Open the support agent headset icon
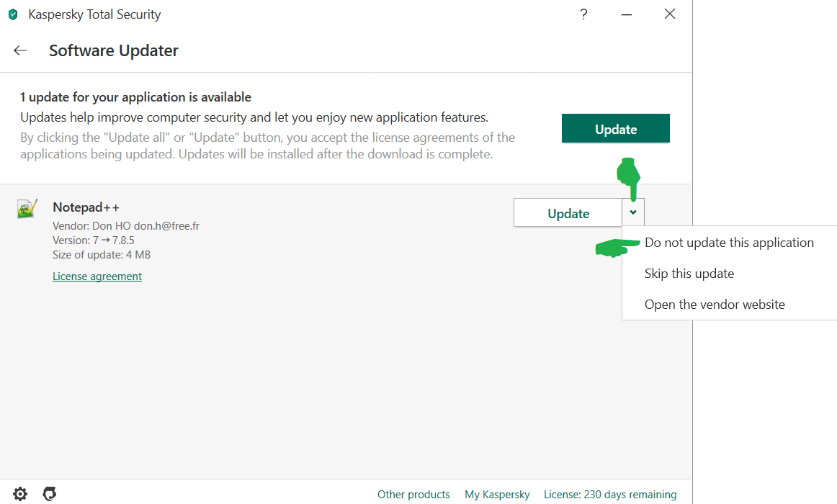 coord(50,494)
